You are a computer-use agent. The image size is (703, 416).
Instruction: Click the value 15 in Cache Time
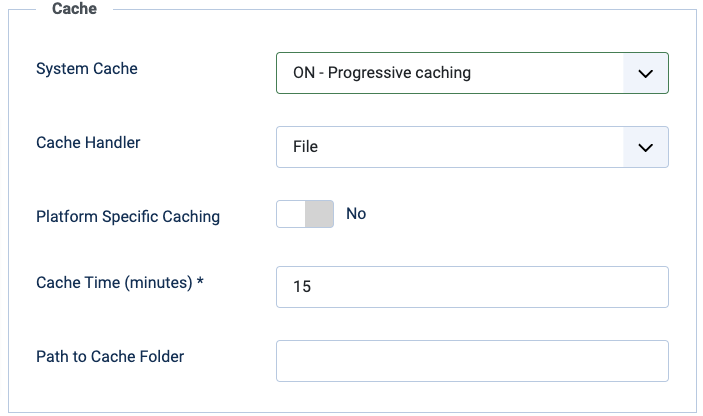302,287
